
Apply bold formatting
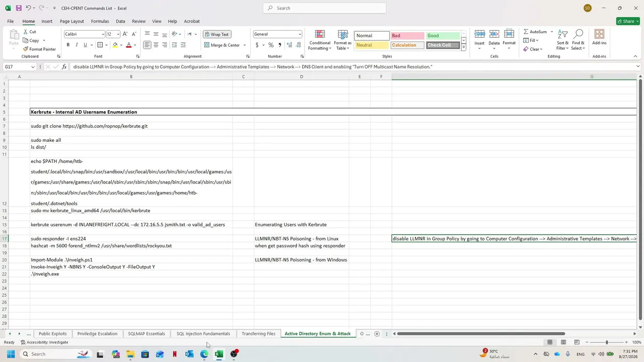(68, 45)
